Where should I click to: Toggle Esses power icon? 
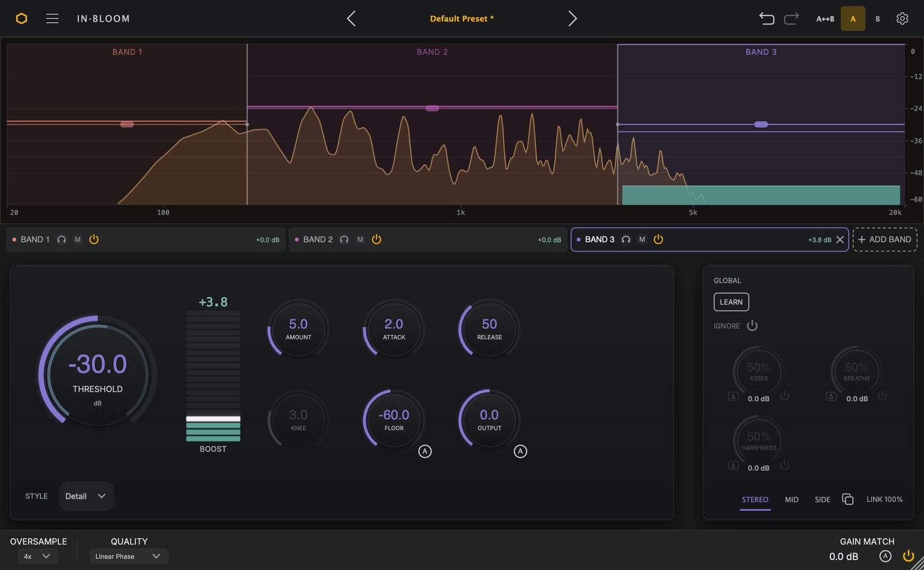point(784,396)
